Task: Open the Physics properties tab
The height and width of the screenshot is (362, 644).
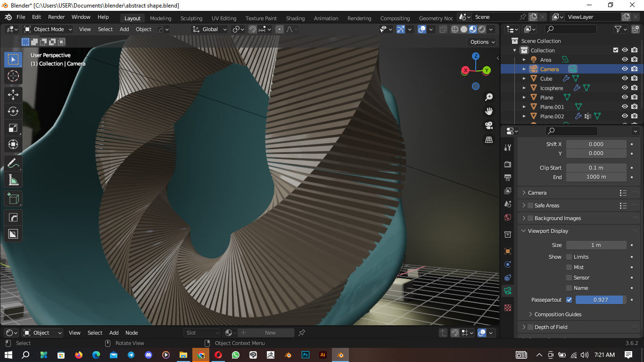Action: [508, 264]
